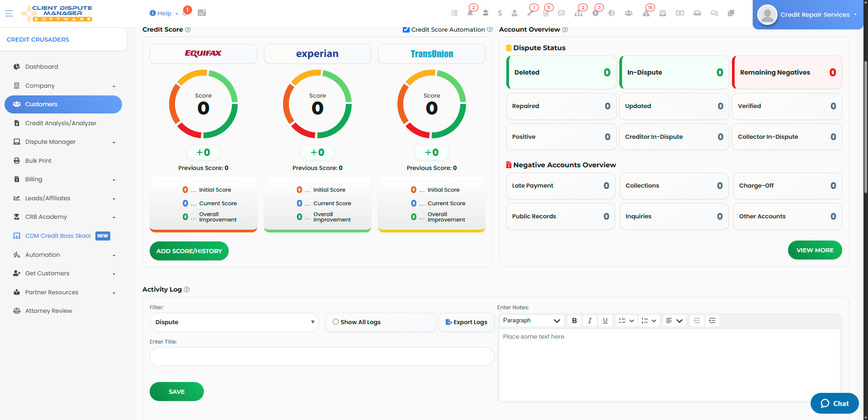The width and height of the screenshot is (868, 420).
Task: Click the card icon next to Help
Action: click(202, 13)
